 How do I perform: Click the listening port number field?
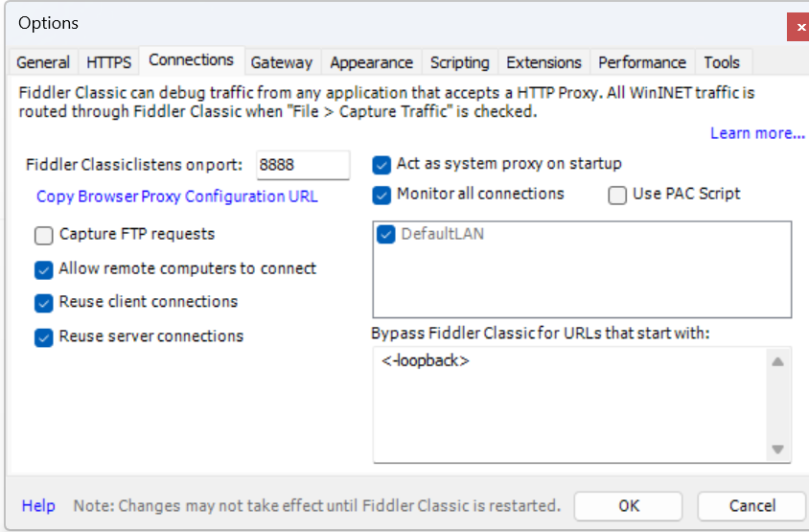(x=303, y=165)
